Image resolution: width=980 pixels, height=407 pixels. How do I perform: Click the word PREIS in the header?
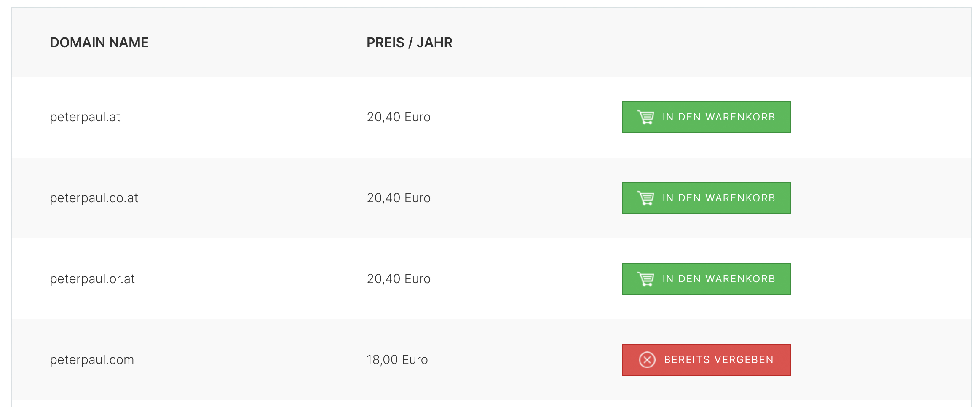[386, 43]
